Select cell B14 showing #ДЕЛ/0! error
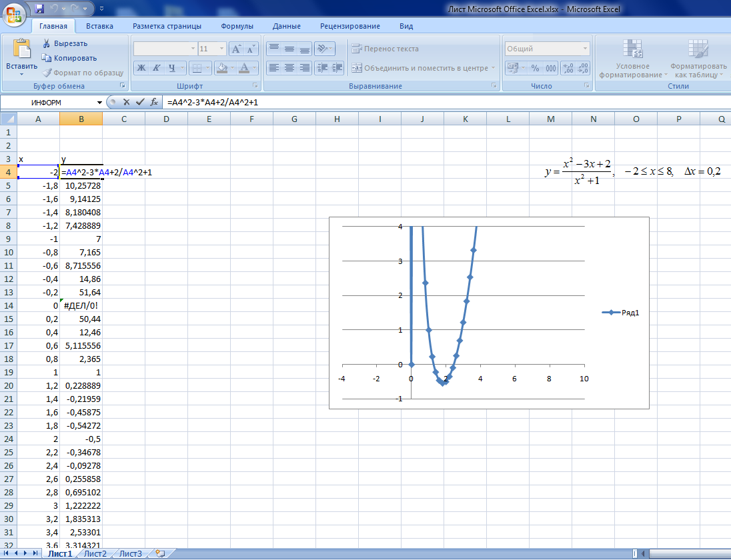The width and height of the screenshot is (731, 560). pyautogui.click(x=81, y=305)
